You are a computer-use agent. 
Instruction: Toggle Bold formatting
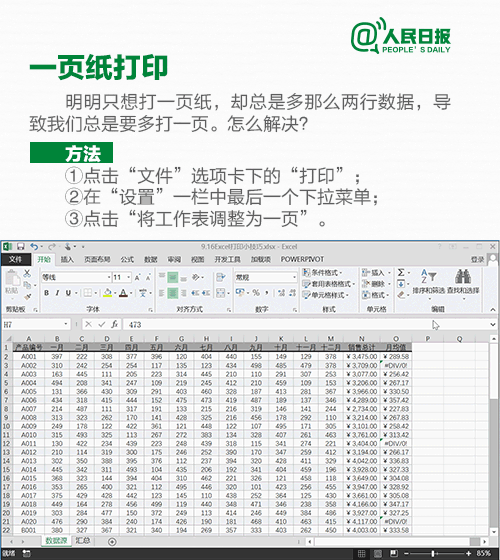(x=46, y=293)
